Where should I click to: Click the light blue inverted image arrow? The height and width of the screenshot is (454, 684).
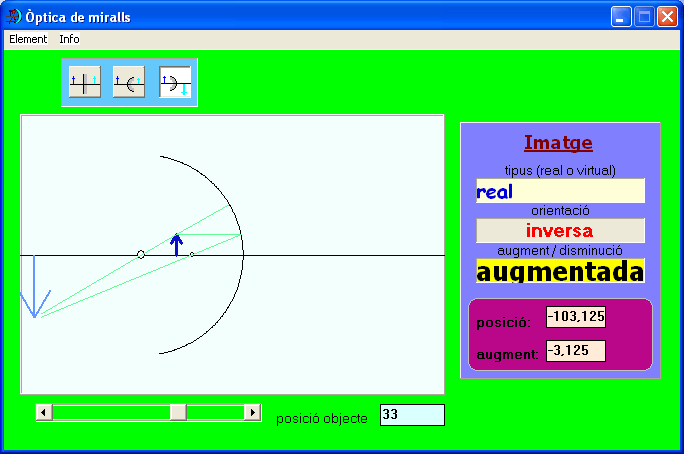(x=34, y=288)
